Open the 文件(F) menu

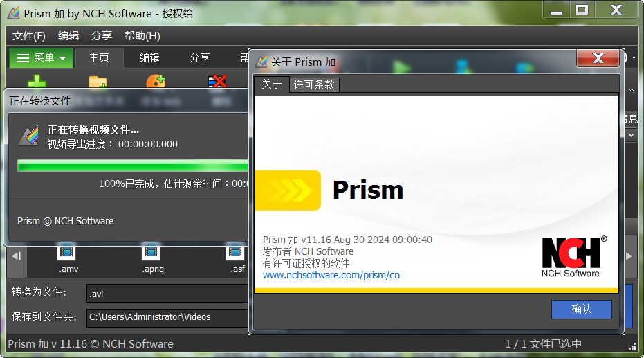point(29,36)
